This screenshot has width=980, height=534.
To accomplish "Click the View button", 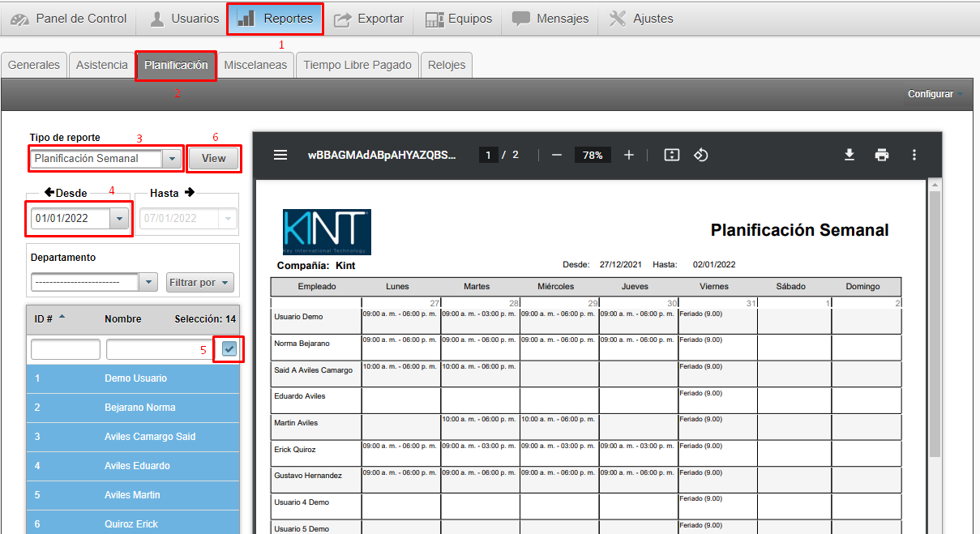I will (214, 159).
